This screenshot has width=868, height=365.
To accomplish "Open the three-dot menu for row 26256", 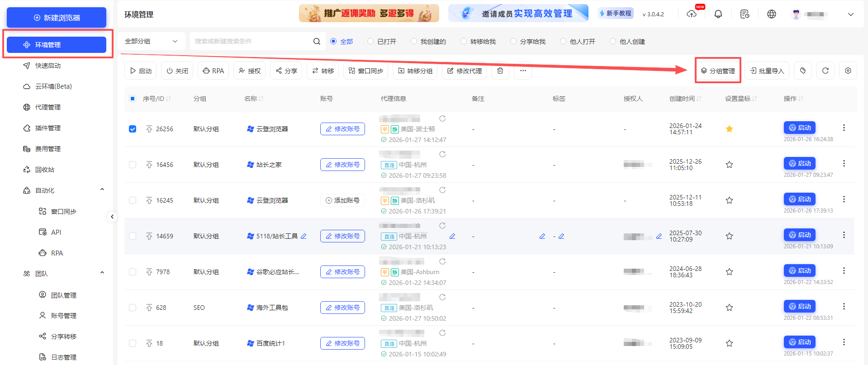I will (x=844, y=128).
